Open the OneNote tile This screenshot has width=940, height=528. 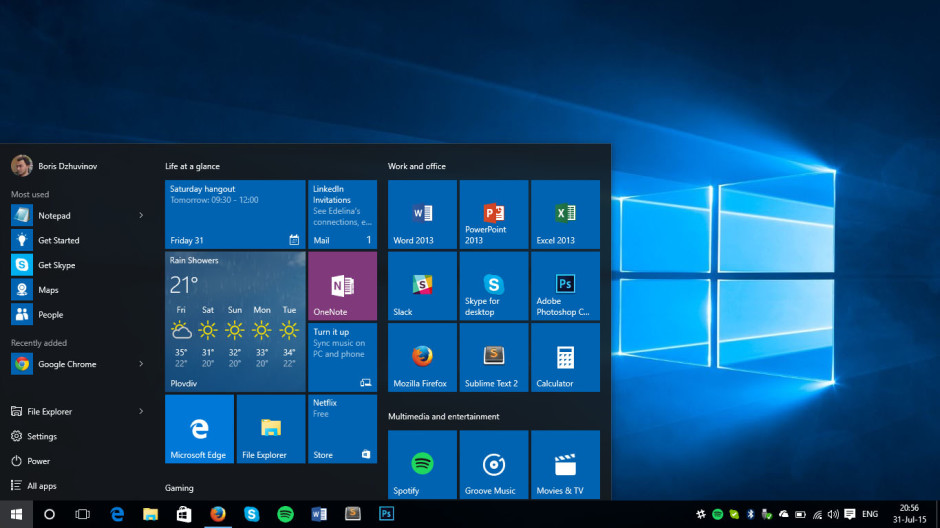click(x=342, y=286)
